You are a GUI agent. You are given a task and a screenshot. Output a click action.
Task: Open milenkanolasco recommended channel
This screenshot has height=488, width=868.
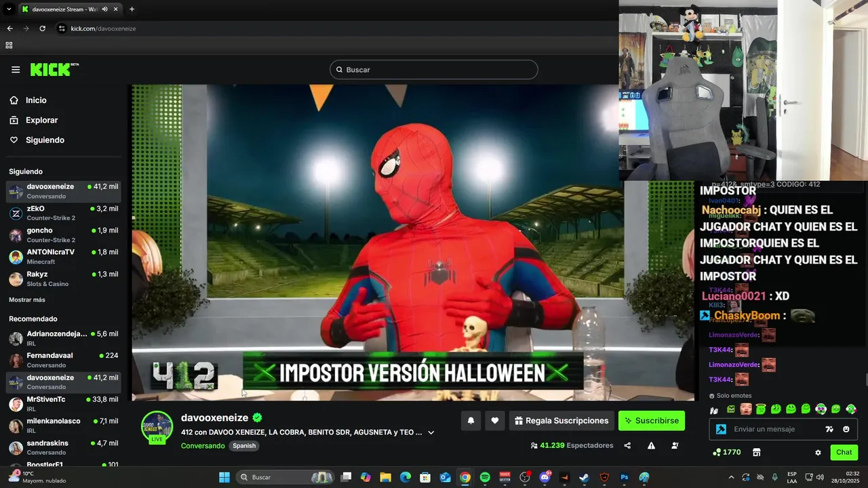[x=64, y=426]
